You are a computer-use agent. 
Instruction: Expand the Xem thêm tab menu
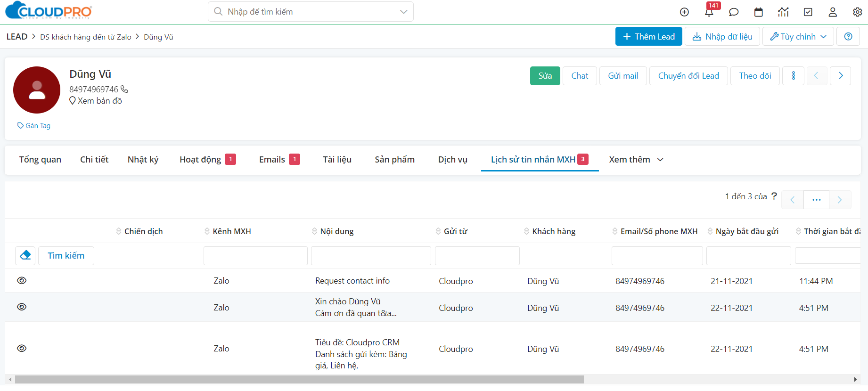(636, 160)
